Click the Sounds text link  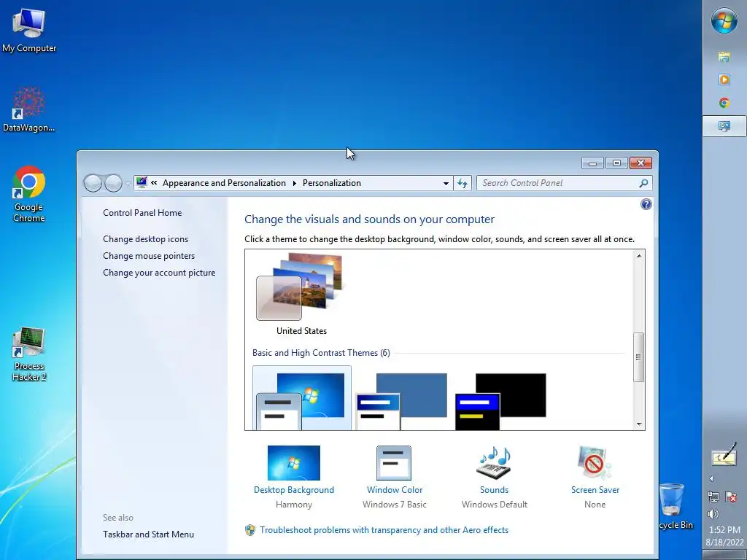494,490
